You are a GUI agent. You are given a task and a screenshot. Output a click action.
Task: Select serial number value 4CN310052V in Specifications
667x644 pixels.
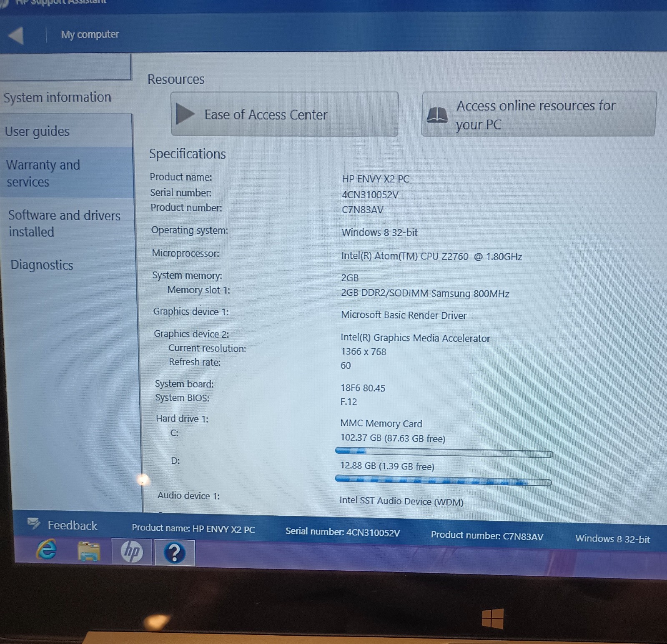(x=370, y=195)
